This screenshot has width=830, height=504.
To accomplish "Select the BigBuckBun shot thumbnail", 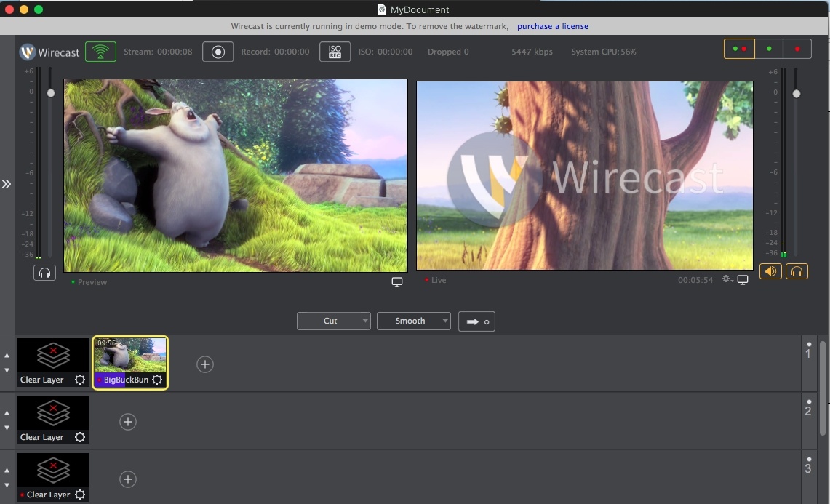I will (x=130, y=356).
